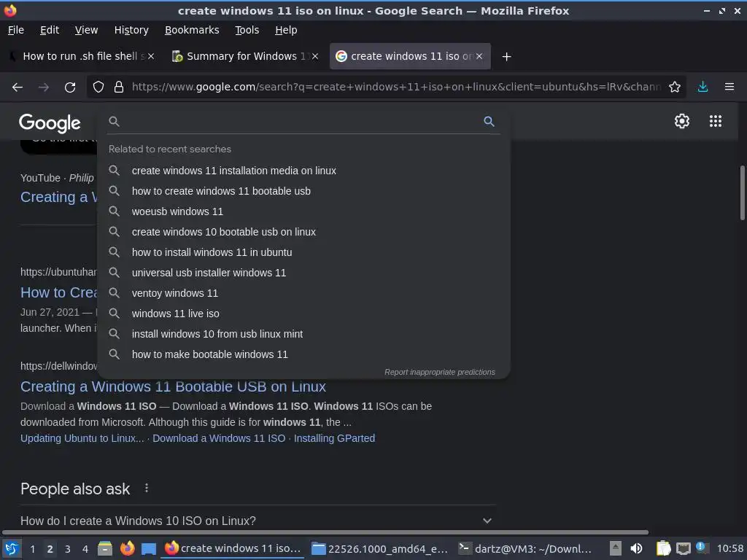
Task: Go to the Google logo homepage
Action: 50,122
